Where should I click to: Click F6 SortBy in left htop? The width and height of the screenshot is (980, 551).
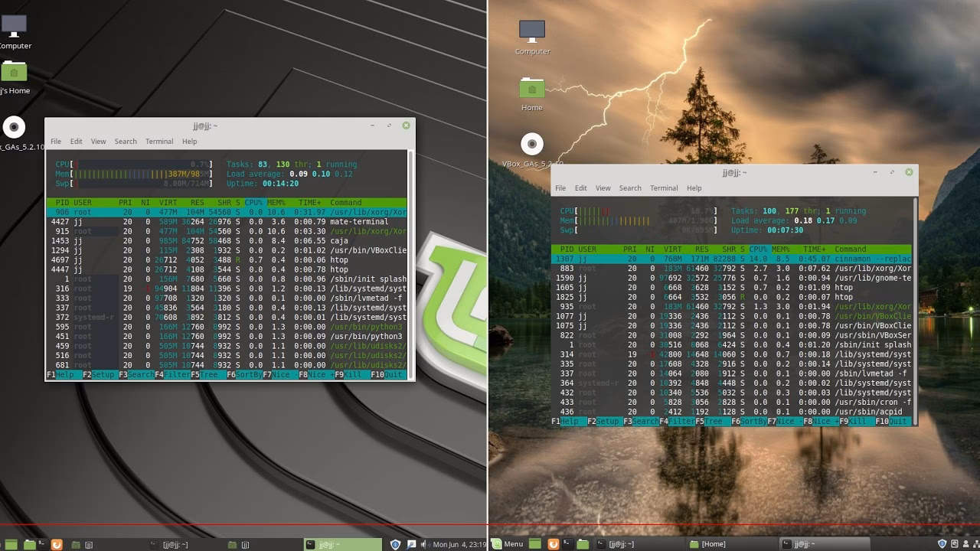click(x=244, y=376)
